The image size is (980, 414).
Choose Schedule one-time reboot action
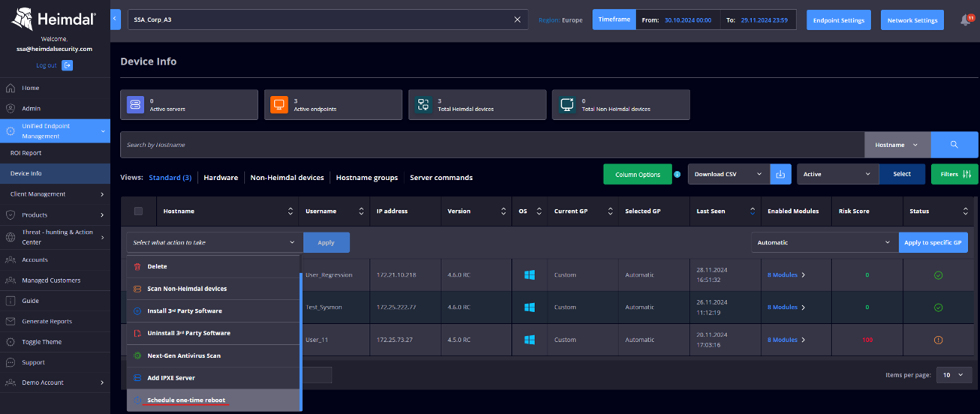pyautogui.click(x=214, y=400)
